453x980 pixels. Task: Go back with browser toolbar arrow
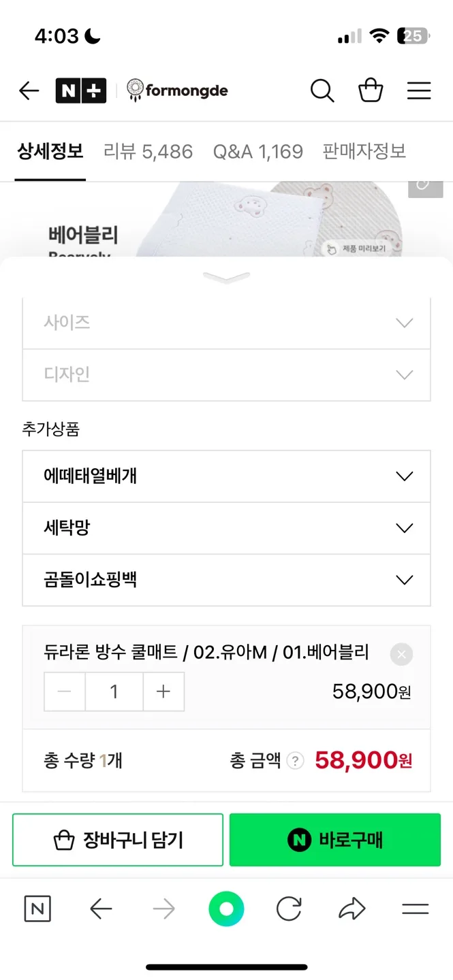101,909
